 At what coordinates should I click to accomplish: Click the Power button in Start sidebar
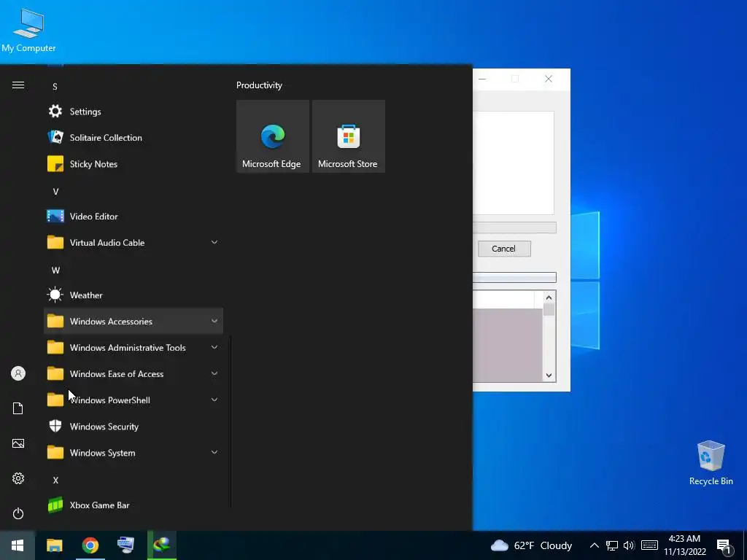[18, 513]
